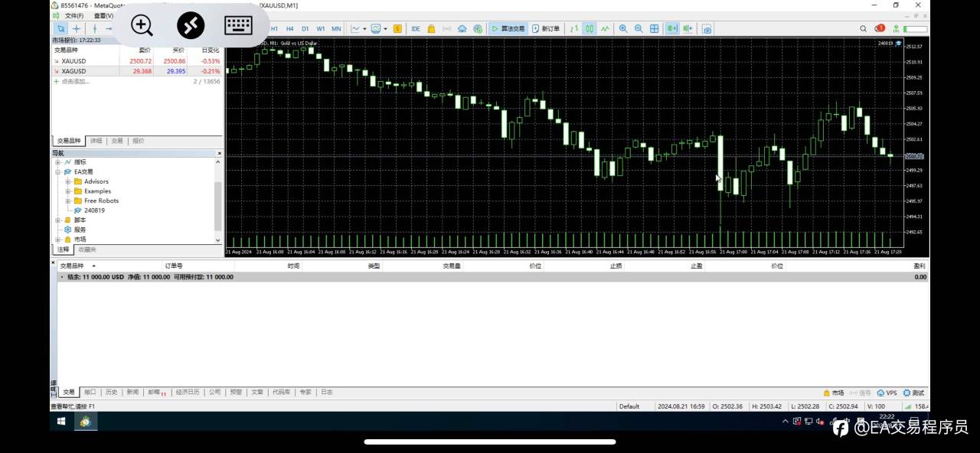Switch to Market Watch 报价 tab
This screenshot has height=453, width=980.
pyautogui.click(x=139, y=141)
